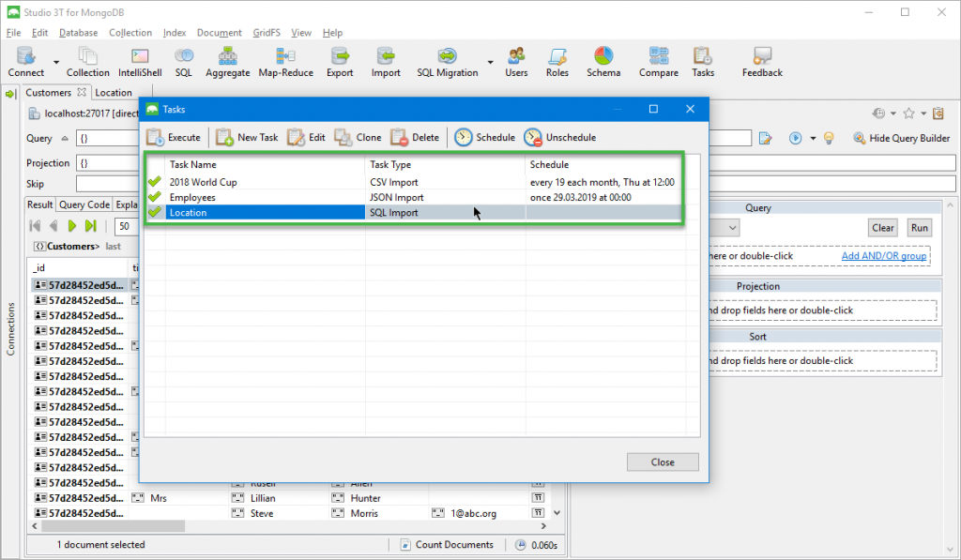Clone the selected task
The width and height of the screenshot is (961, 560).
click(358, 137)
